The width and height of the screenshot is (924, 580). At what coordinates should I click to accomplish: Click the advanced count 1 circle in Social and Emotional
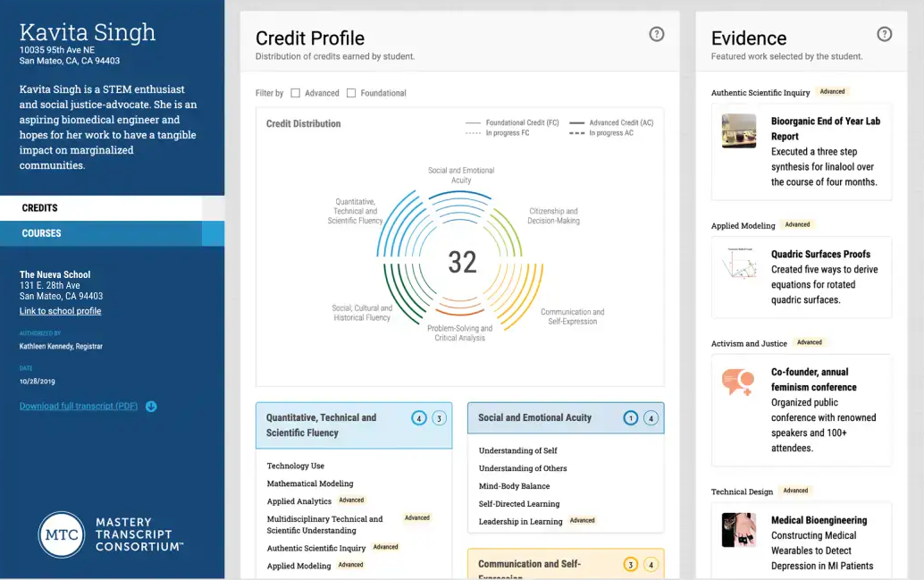click(x=631, y=418)
